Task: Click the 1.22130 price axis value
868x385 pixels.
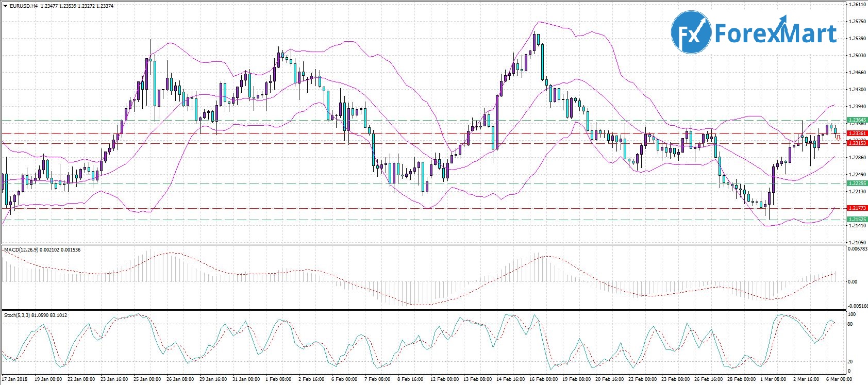Action: [x=857, y=192]
